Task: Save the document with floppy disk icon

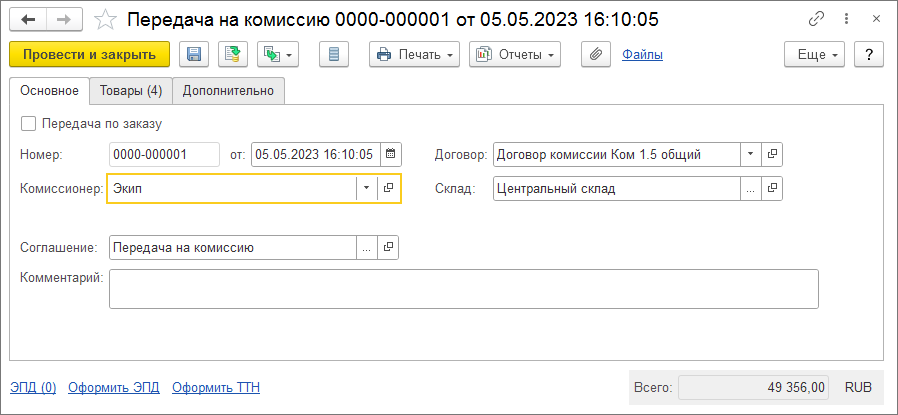Action: [x=194, y=55]
